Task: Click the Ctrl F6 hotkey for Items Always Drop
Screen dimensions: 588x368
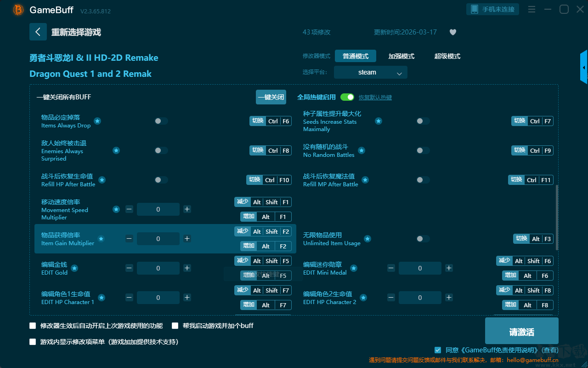Action: tap(271, 121)
